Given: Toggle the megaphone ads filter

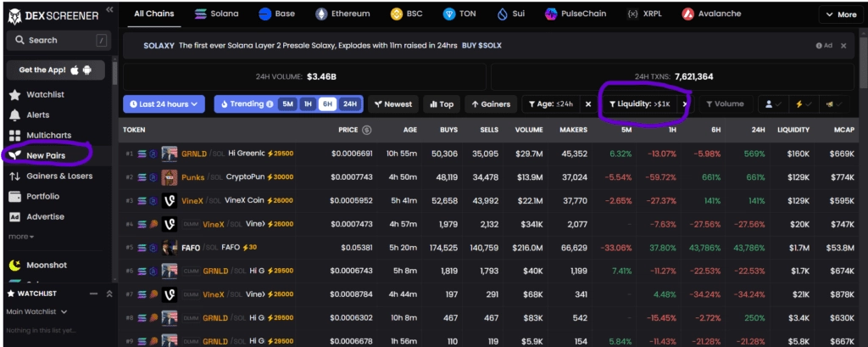Looking at the screenshot, I should [x=834, y=104].
